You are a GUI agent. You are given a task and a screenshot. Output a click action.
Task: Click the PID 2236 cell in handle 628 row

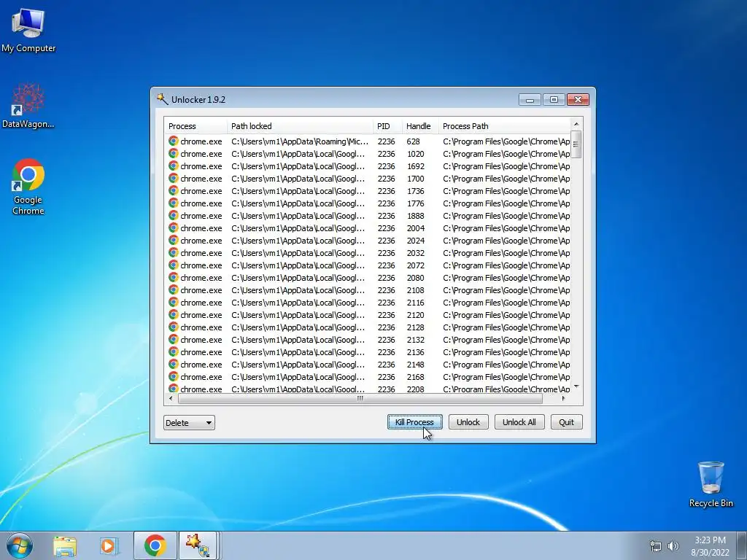pos(387,141)
